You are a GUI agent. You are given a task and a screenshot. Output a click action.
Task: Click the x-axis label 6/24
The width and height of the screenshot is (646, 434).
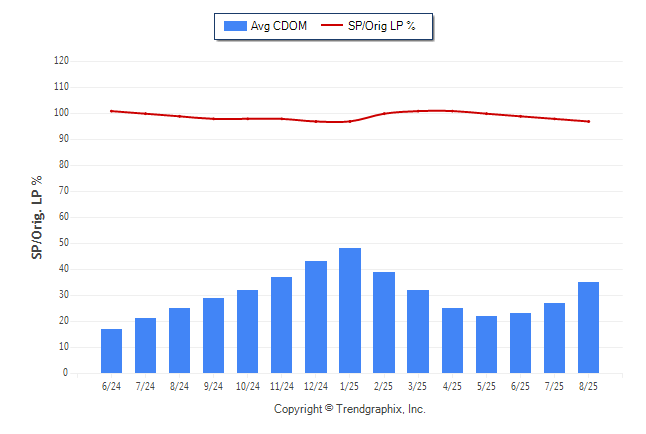111,386
